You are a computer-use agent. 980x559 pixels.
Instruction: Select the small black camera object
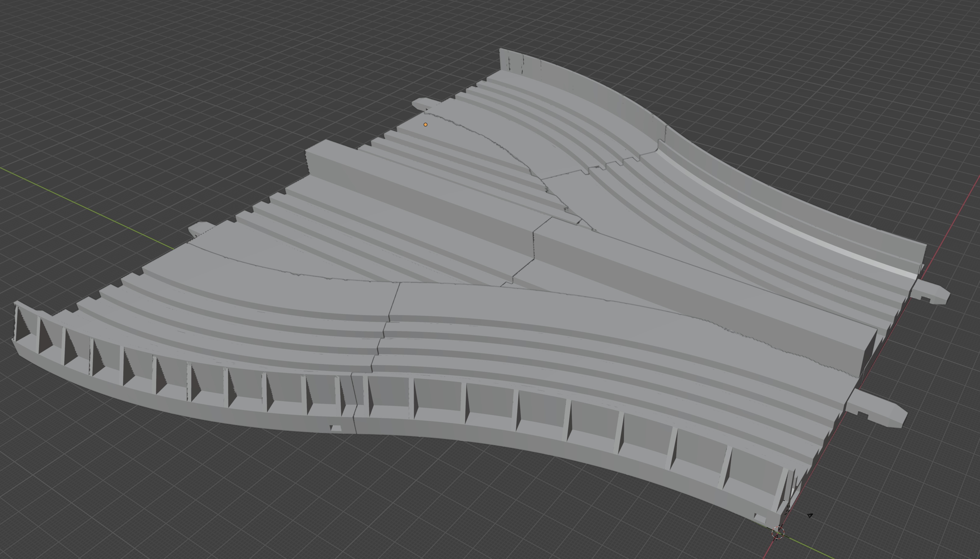tap(810, 516)
